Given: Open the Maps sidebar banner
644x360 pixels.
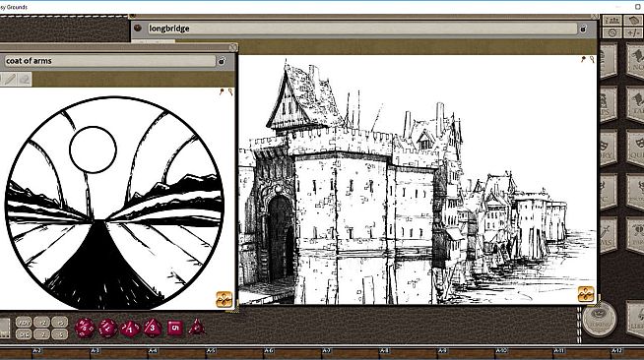Looking at the screenshot, I should (609, 104).
